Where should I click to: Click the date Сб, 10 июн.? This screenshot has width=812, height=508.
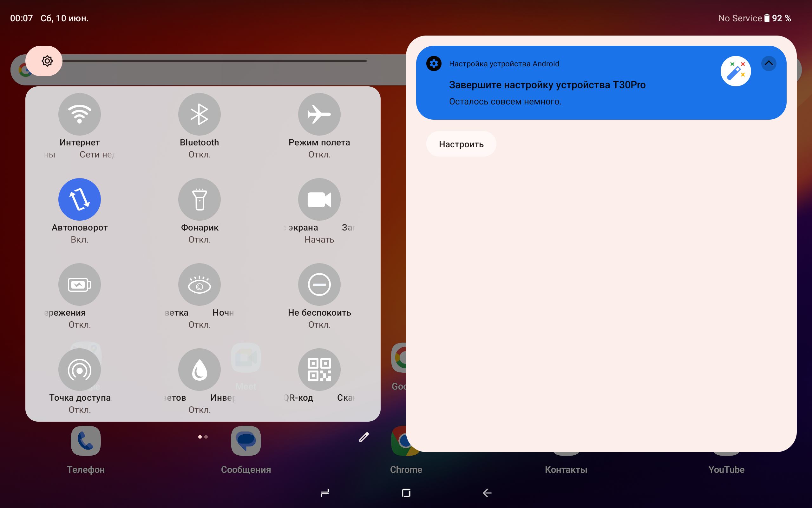coord(64,18)
